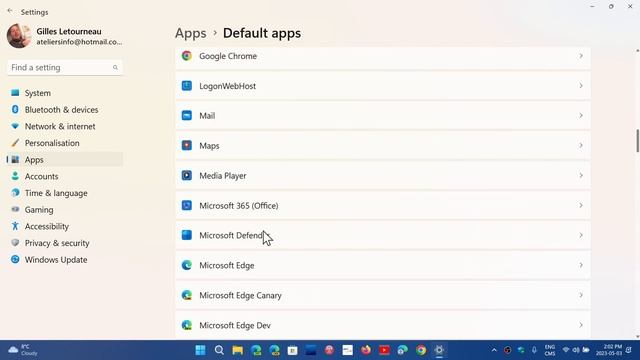Click the Microsoft Edge Canary icon

coord(187,295)
